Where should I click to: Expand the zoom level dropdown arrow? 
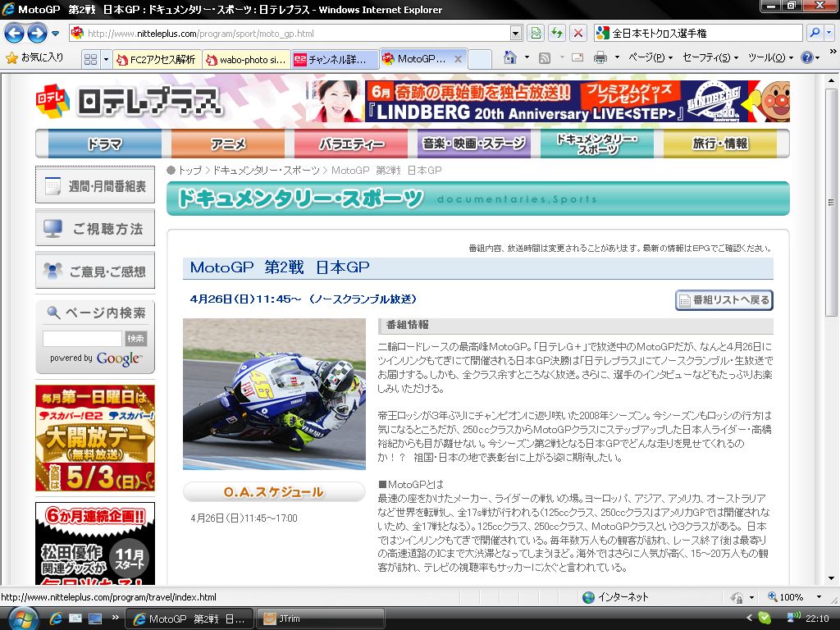[819, 597]
